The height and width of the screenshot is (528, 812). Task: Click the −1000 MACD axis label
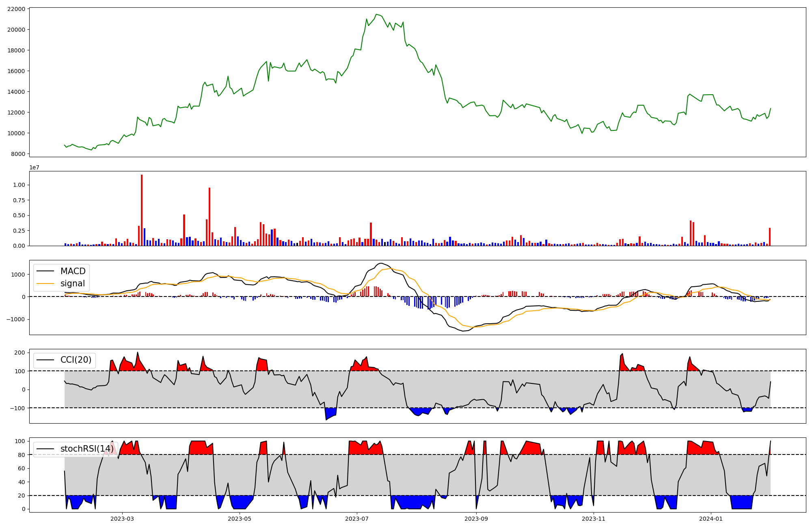(15, 319)
